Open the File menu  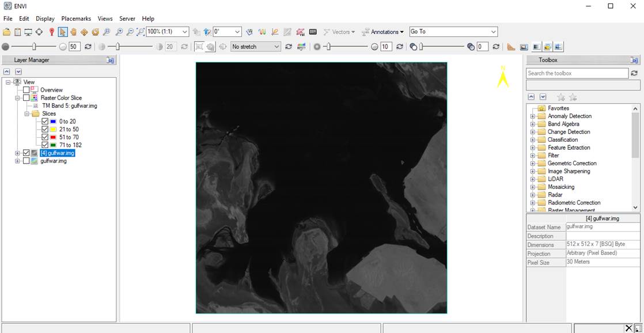[8, 18]
